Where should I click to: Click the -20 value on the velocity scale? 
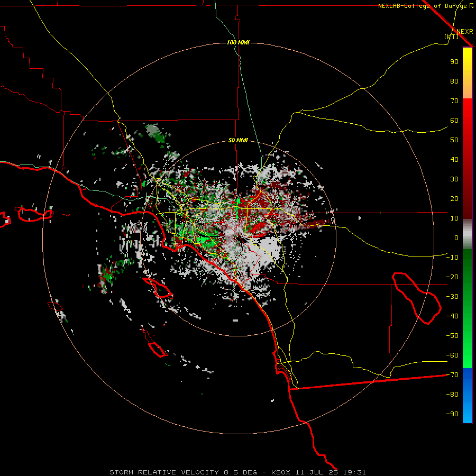(452, 277)
